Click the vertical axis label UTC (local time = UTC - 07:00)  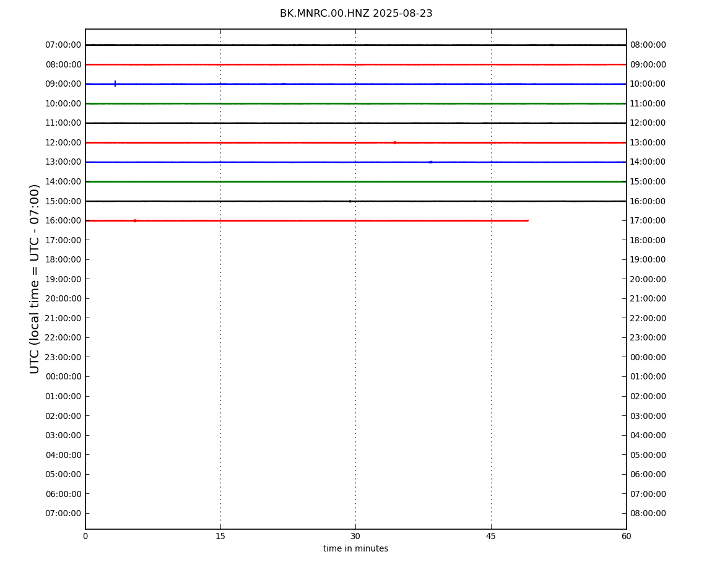coord(35,279)
